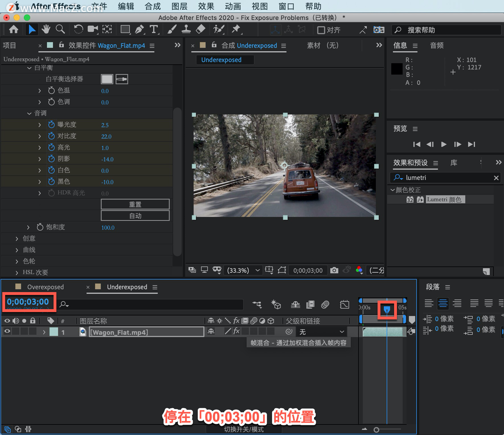Select the Roto Brush tool
This screenshot has height=435, width=504.
pyautogui.click(x=219, y=29)
